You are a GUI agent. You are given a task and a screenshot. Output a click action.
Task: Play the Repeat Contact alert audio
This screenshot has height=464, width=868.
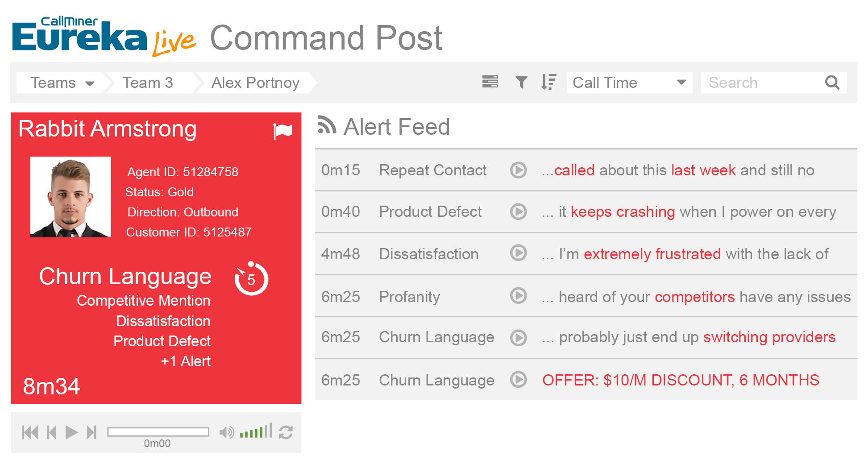tap(518, 170)
